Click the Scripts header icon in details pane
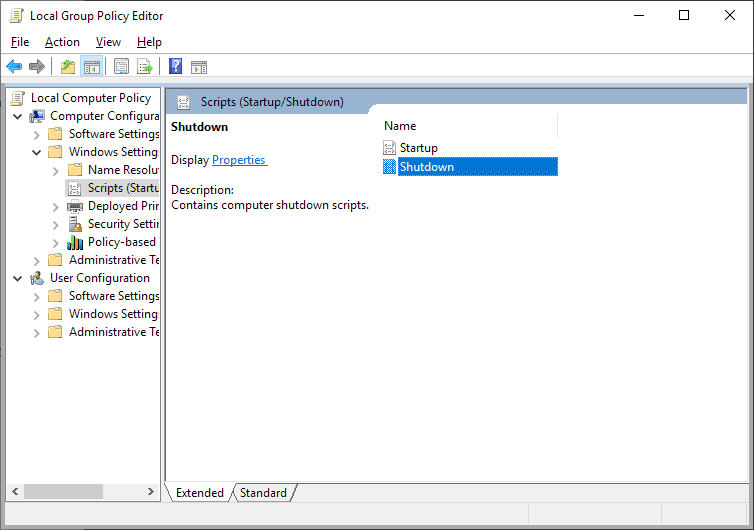The height and width of the screenshot is (530, 754). pyautogui.click(x=183, y=102)
